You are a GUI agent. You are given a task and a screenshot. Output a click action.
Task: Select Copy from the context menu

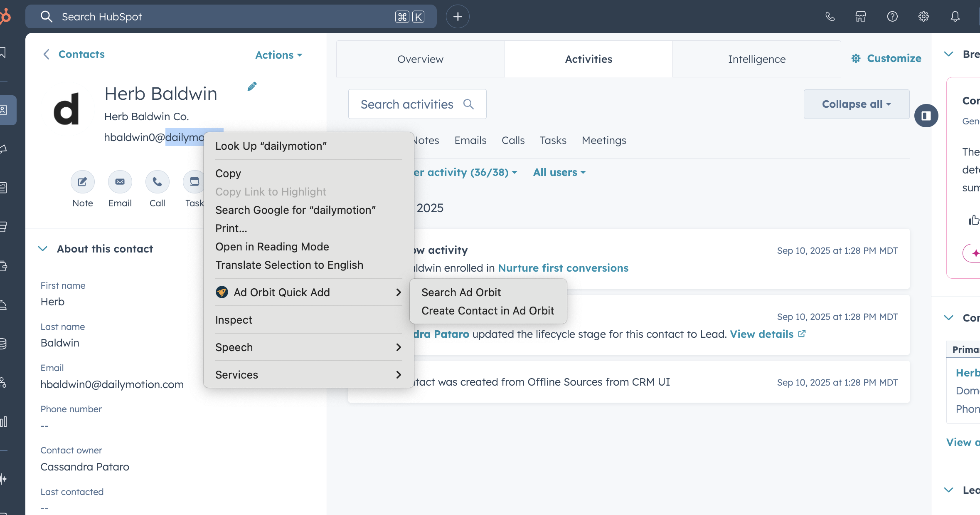(228, 173)
